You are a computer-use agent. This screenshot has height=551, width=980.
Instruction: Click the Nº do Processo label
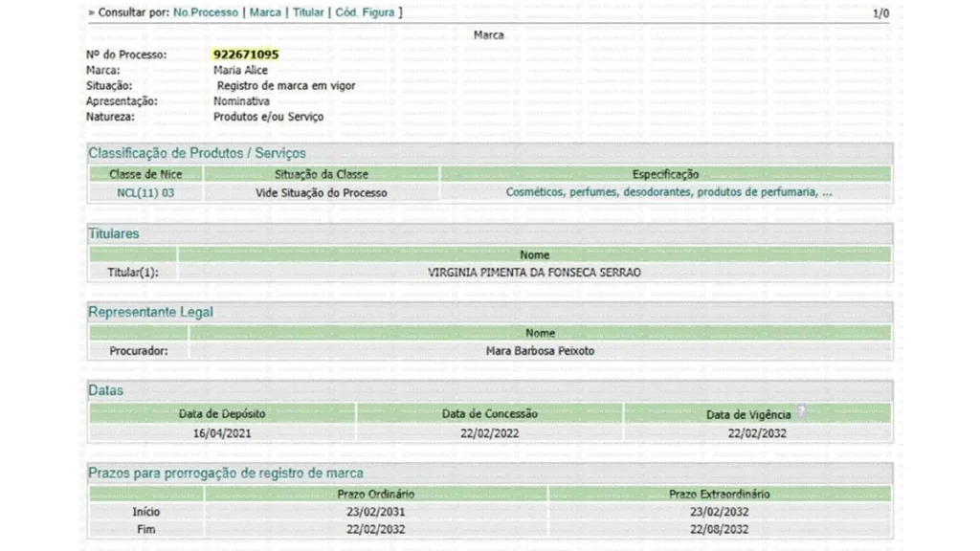126,55
